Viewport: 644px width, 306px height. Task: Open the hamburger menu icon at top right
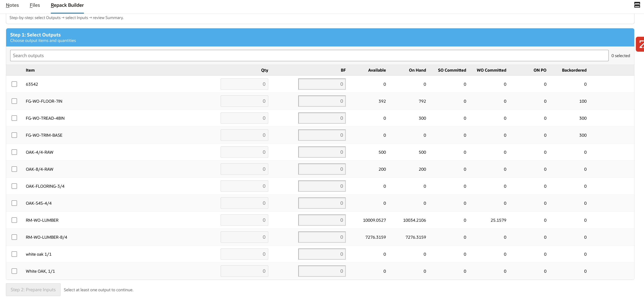coord(637,5)
